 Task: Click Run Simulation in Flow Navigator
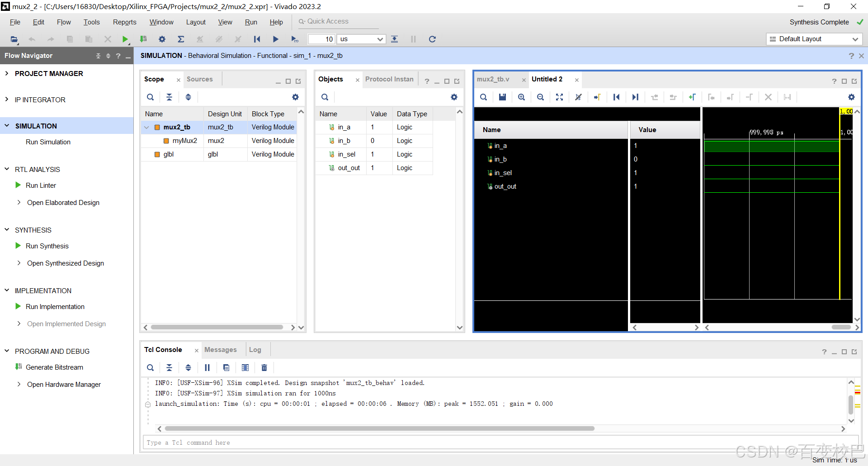(x=48, y=142)
